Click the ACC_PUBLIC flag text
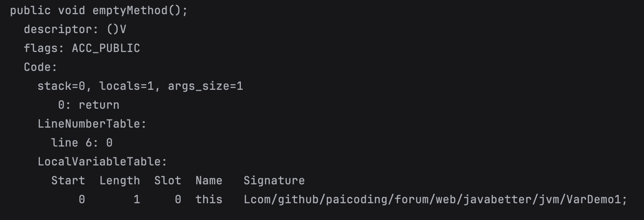This screenshot has width=644, height=220. coord(106,49)
